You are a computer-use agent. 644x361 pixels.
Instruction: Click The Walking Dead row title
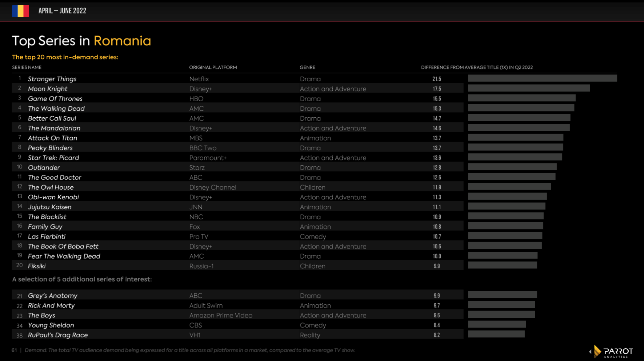(x=56, y=108)
